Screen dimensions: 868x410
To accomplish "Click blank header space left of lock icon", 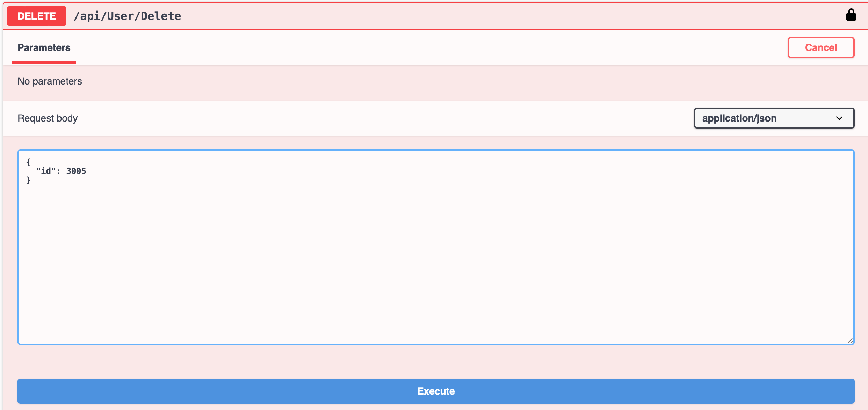I will click(x=510, y=16).
